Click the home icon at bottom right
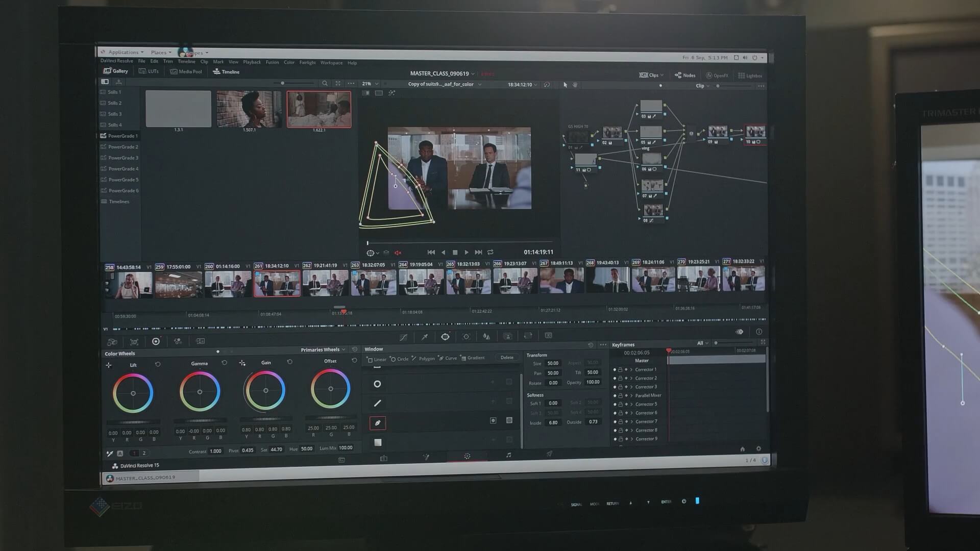The width and height of the screenshot is (980, 551). click(742, 449)
